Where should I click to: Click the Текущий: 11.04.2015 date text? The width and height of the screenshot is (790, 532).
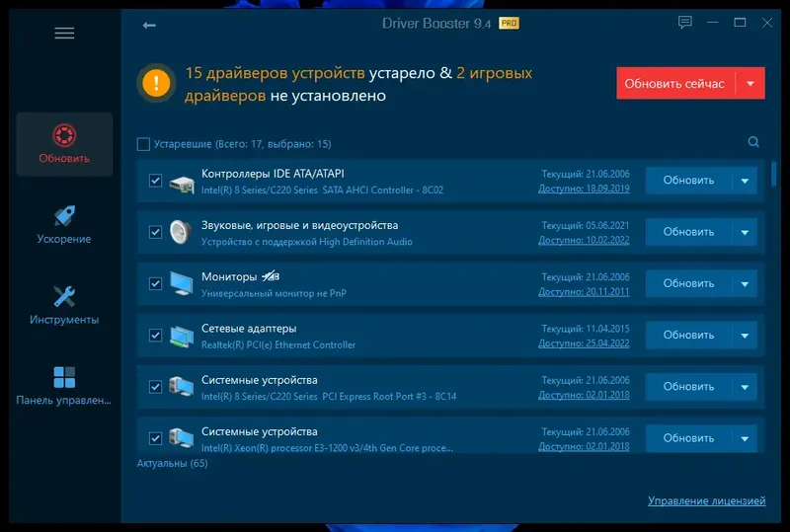tap(586, 329)
